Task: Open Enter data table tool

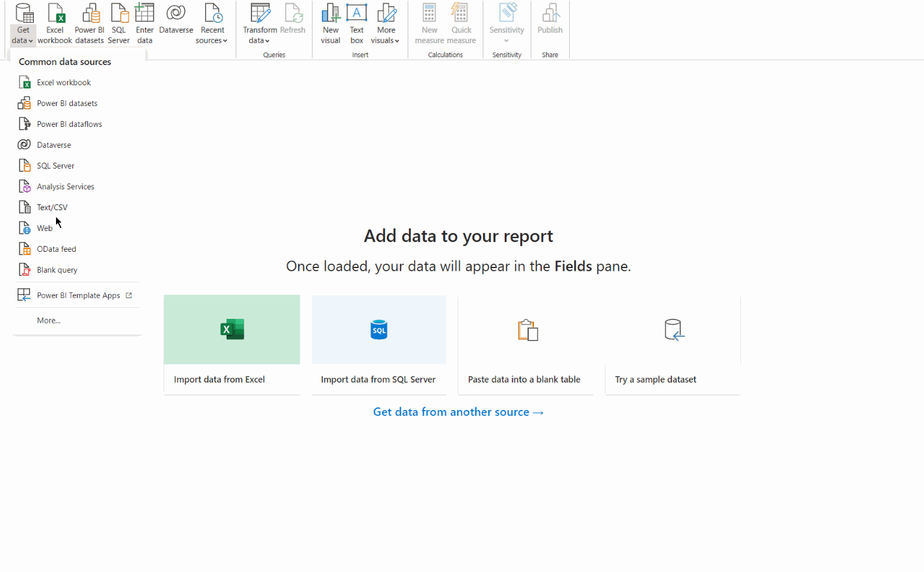Action: click(x=145, y=24)
